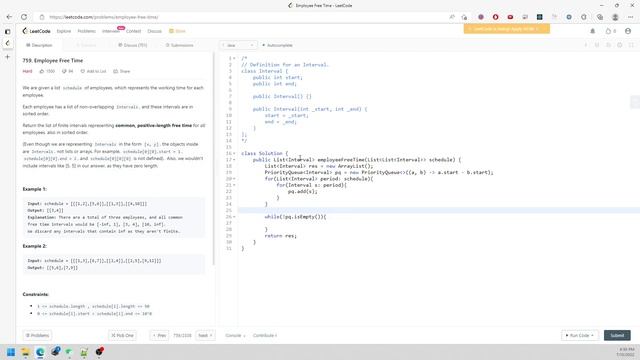Image resolution: width=640 pixels, height=360 pixels.
Task: Click the orange hiring banner
Action: [x=507, y=29]
